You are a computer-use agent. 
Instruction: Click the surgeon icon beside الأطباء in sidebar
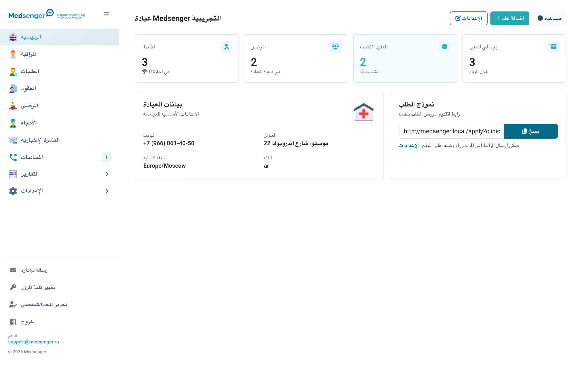(x=13, y=123)
